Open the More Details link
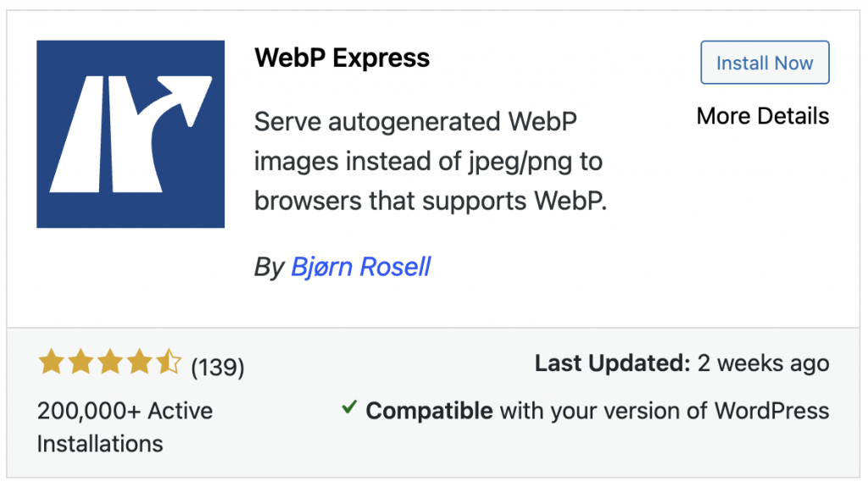Screen dimensions: 868x487 tap(763, 116)
